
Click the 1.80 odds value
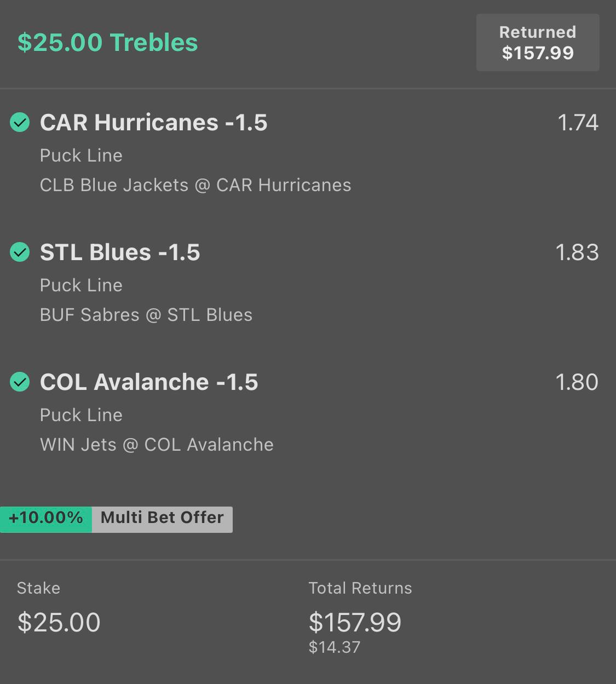point(577,382)
